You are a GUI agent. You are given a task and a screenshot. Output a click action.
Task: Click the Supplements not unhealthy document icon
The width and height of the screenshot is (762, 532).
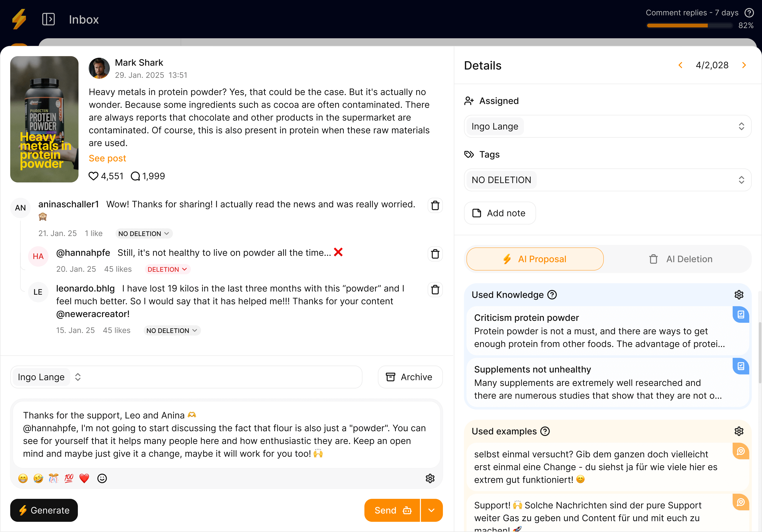[741, 366]
